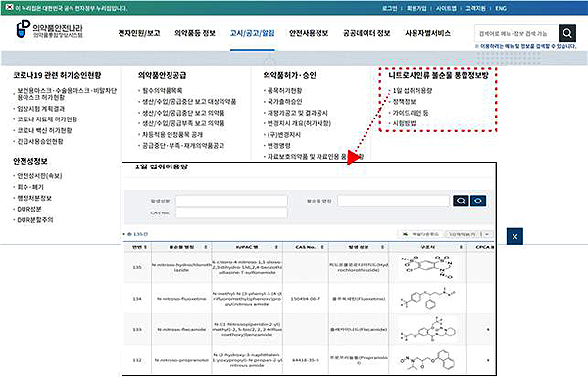Click the ENG language link in header

(x=501, y=8)
